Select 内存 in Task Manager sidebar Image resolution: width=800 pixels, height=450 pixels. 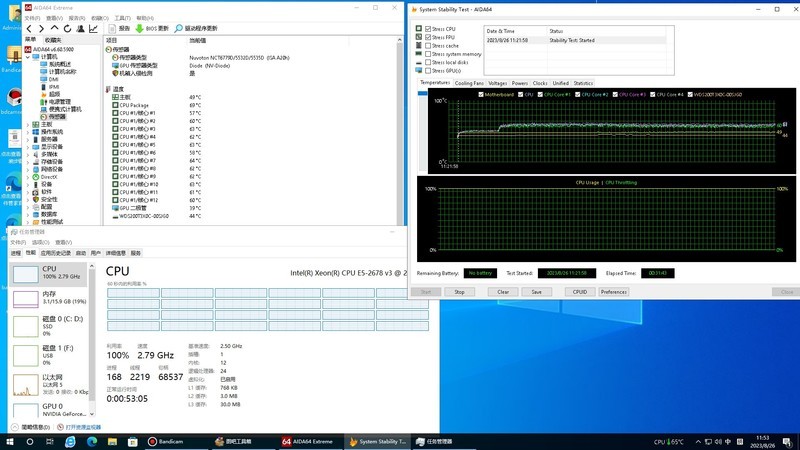tap(48, 297)
